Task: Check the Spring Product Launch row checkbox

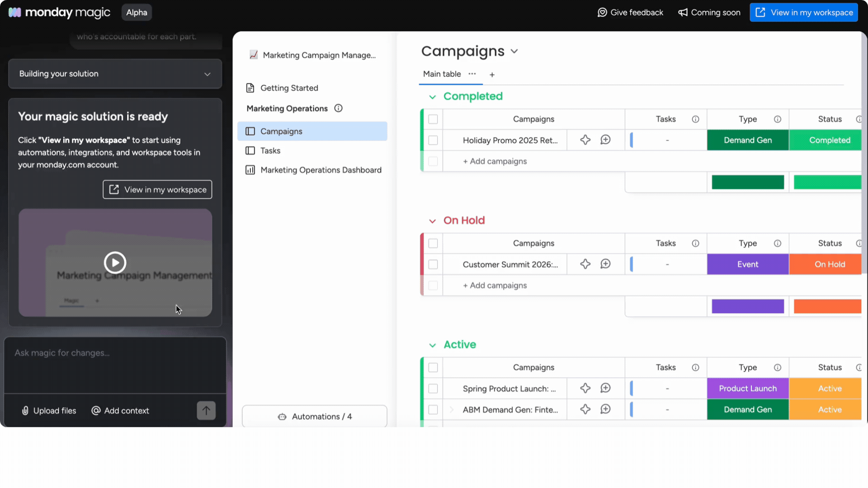Action: point(433,389)
